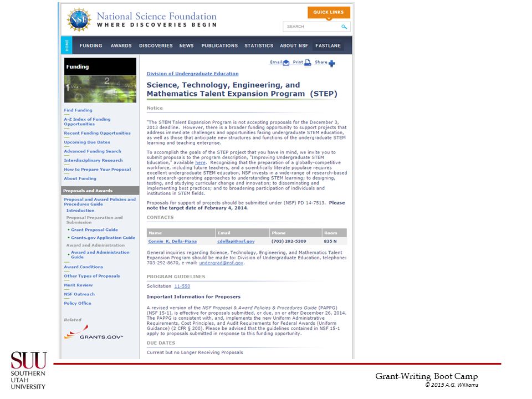Screen dimensions: 532x399
Task: Open the Quick Links dropdown
Action: [329, 13]
